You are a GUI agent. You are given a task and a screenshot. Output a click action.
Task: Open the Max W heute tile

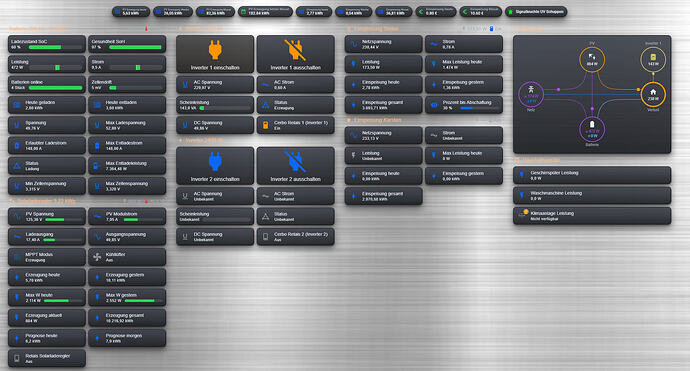click(x=47, y=297)
